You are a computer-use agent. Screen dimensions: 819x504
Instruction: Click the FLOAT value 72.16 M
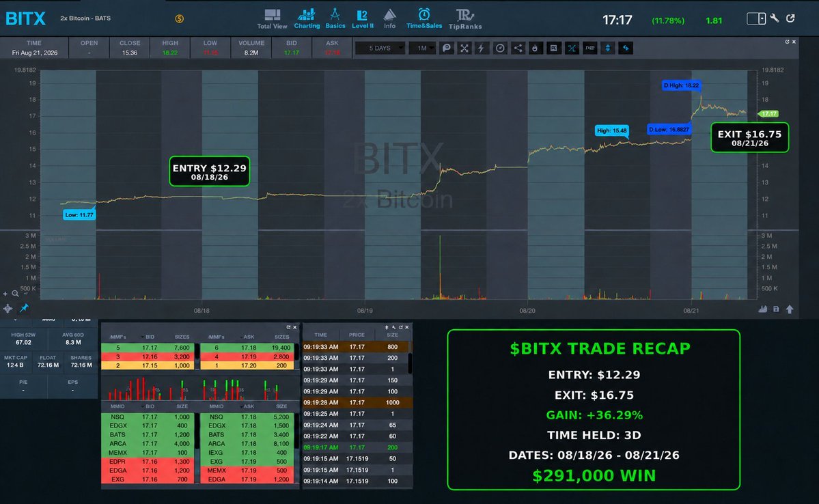point(48,365)
